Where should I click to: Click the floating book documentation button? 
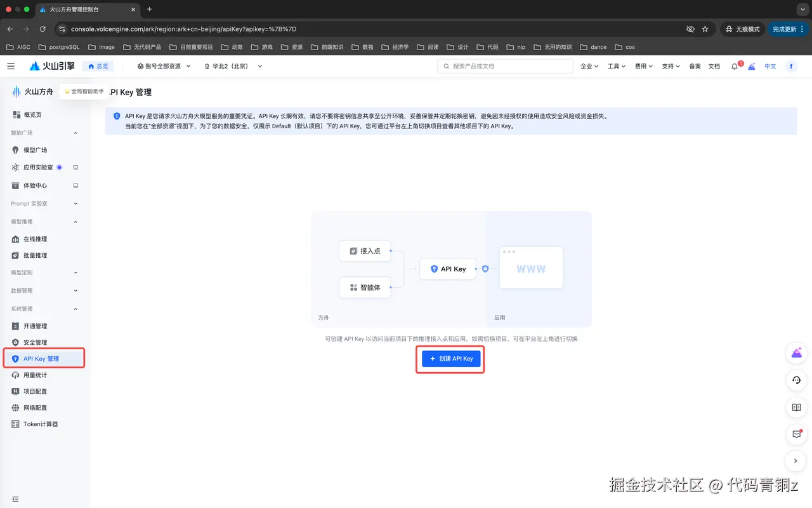[x=797, y=407]
